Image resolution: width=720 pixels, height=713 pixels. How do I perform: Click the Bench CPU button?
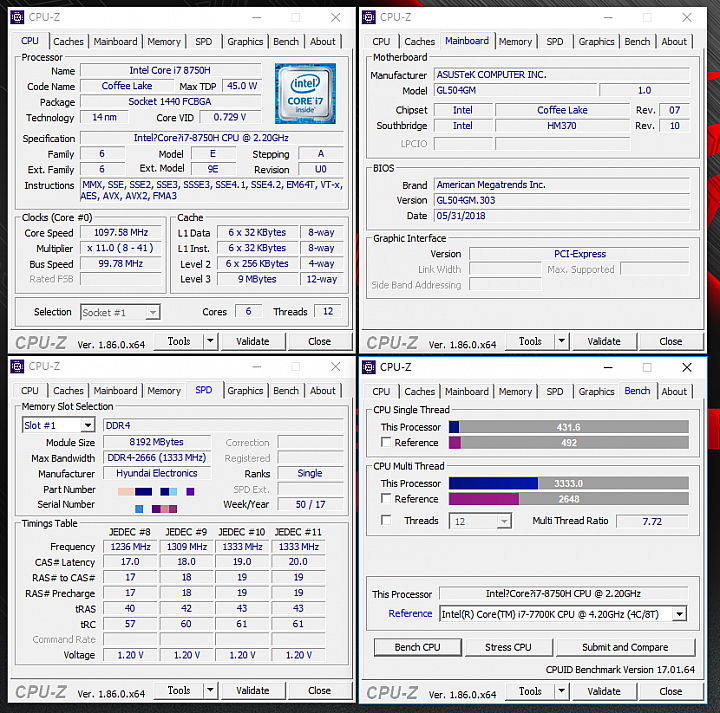pyautogui.click(x=417, y=647)
